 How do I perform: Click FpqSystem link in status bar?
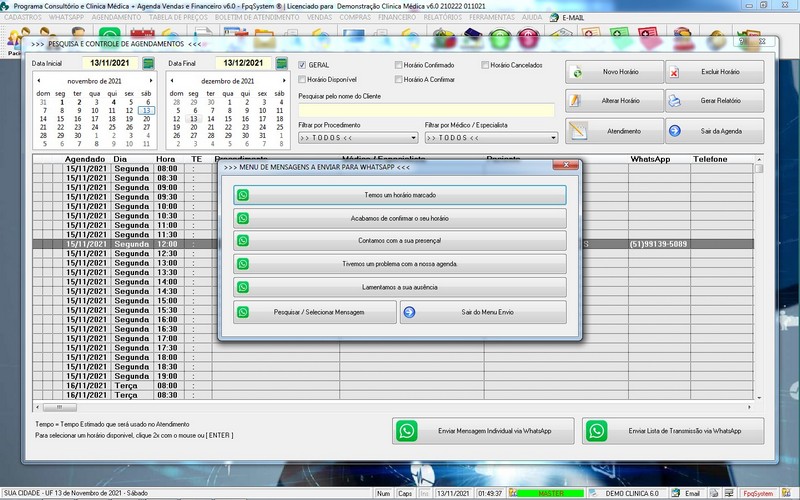coord(758,493)
